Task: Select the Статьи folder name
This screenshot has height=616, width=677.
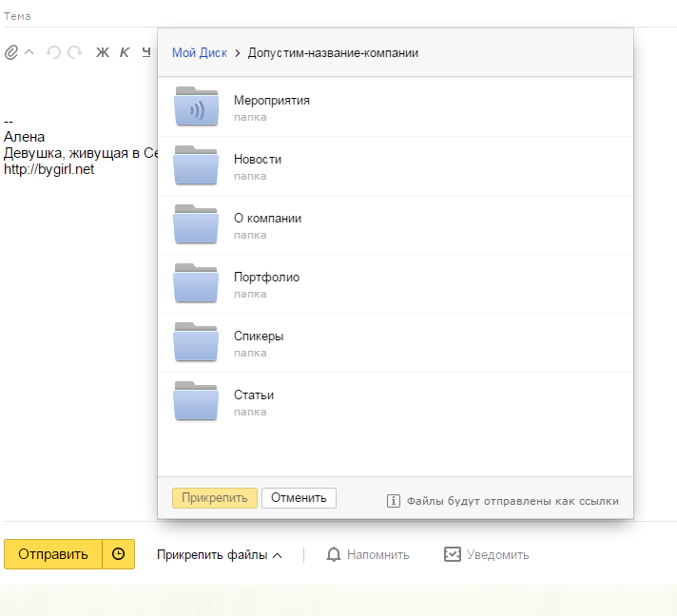Action: click(254, 395)
